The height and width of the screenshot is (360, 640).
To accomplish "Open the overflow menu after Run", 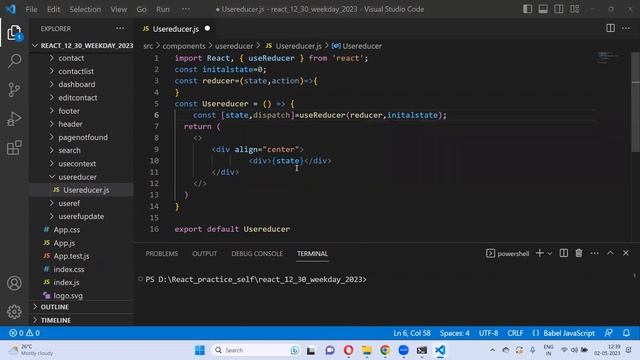I will click(186, 9).
